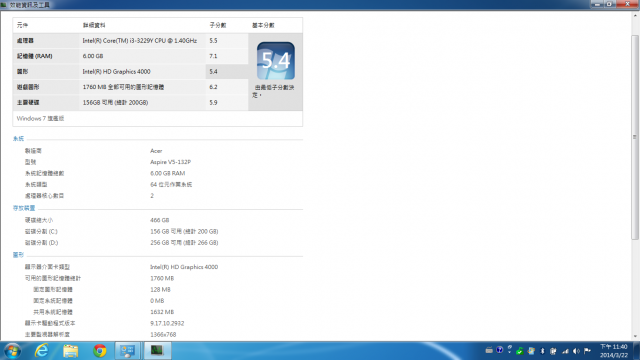Click the processor core count value 2
This screenshot has width=640, height=360.
click(152, 196)
